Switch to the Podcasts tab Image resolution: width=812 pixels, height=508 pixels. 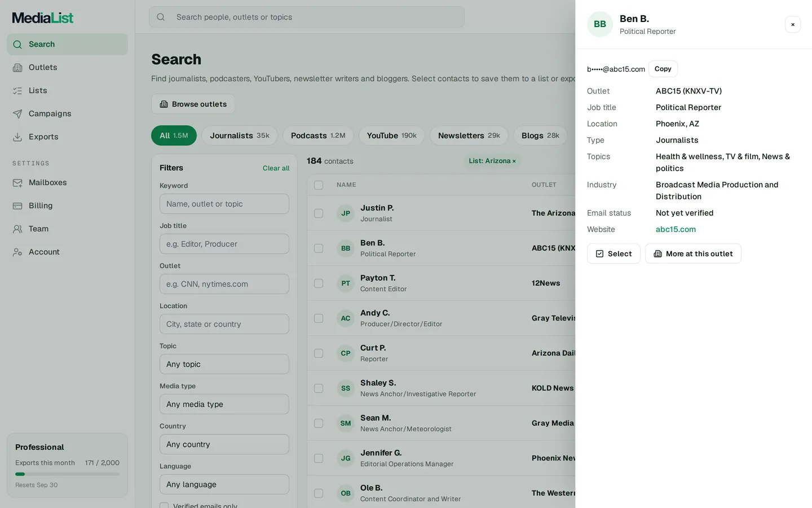click(x=318, y=135)
